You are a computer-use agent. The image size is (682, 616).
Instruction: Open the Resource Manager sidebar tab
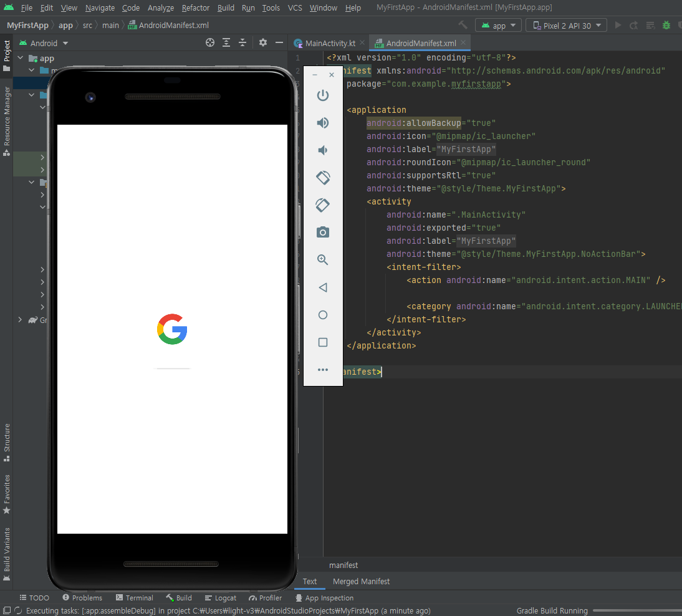[6, 122]
